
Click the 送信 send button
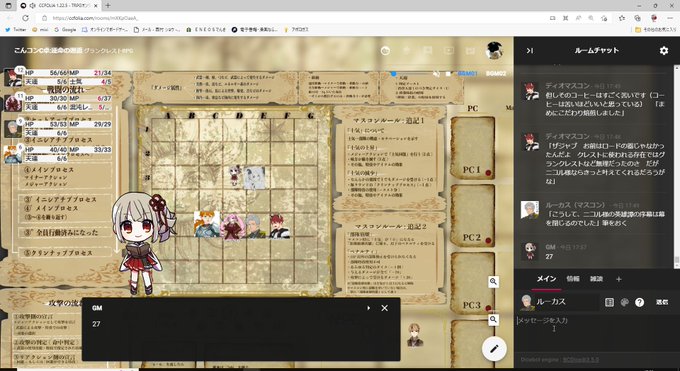[x=662, y=302]
